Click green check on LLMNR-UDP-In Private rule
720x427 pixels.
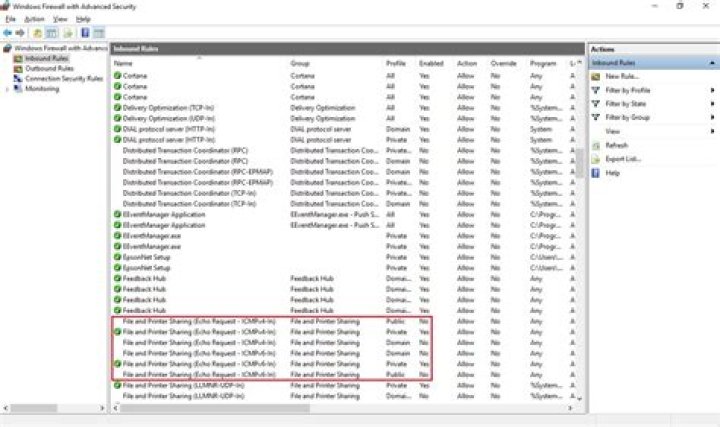click(x=118, y=385)
